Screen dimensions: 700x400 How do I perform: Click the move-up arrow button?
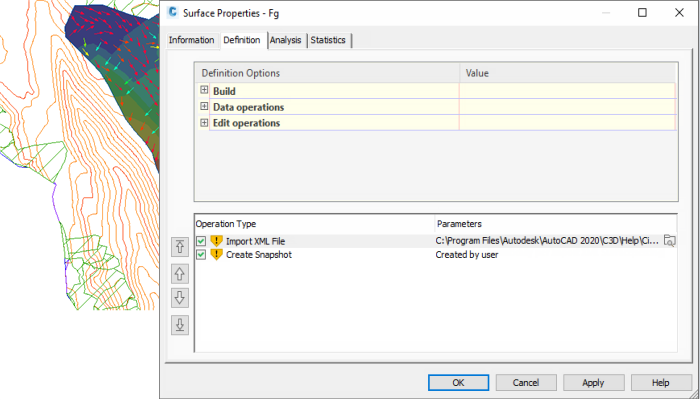(180, 272)
